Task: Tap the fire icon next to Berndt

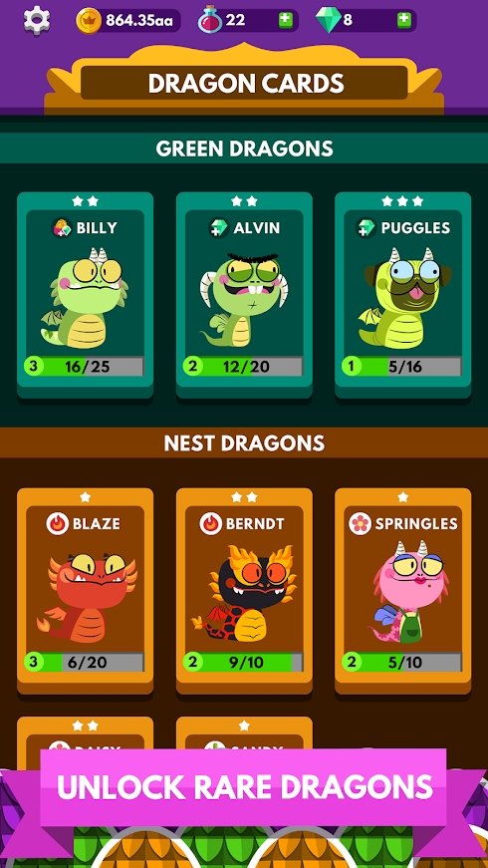Action: tap(211, 523)
